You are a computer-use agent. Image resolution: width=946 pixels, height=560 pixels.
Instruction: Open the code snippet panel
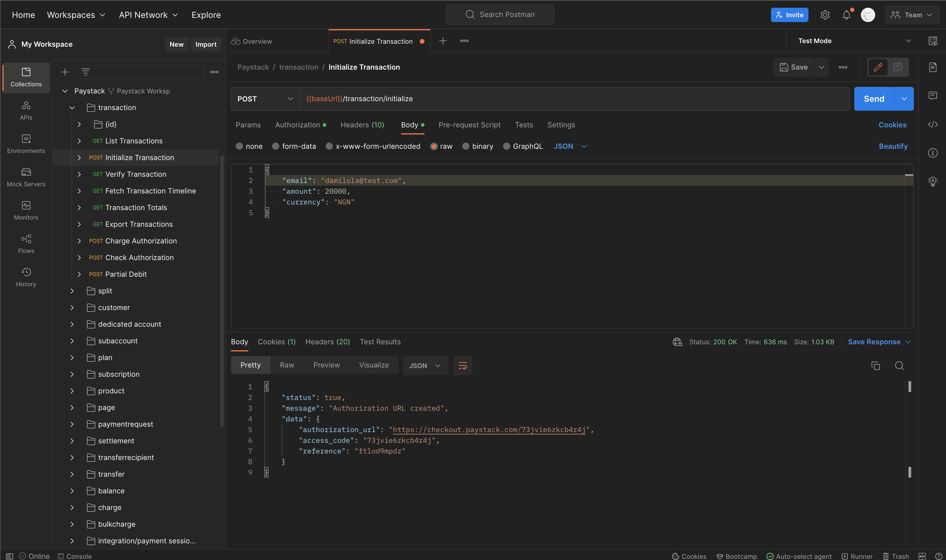point(932,124)
